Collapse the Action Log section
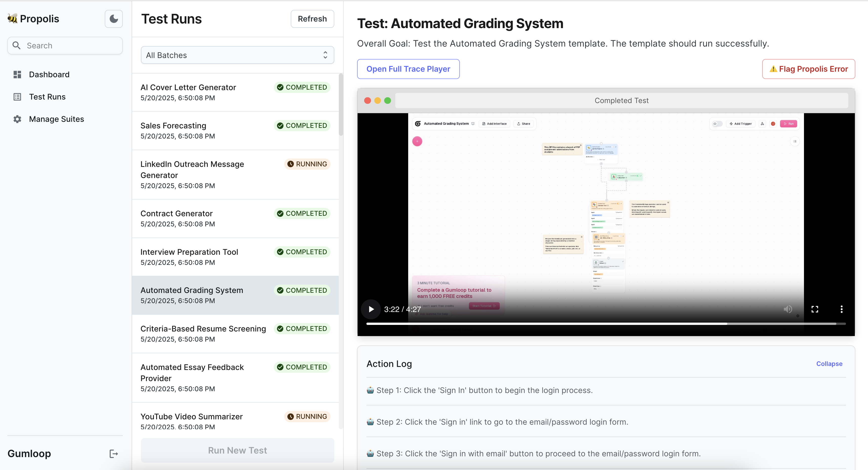This screenshot has height=470, width=868. [x=829, y=364]
